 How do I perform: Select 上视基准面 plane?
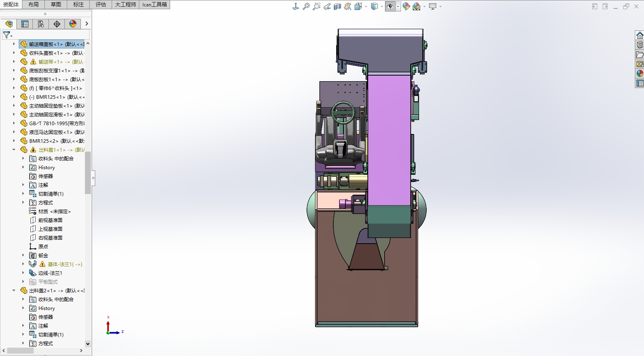click(x=46, y=229)
